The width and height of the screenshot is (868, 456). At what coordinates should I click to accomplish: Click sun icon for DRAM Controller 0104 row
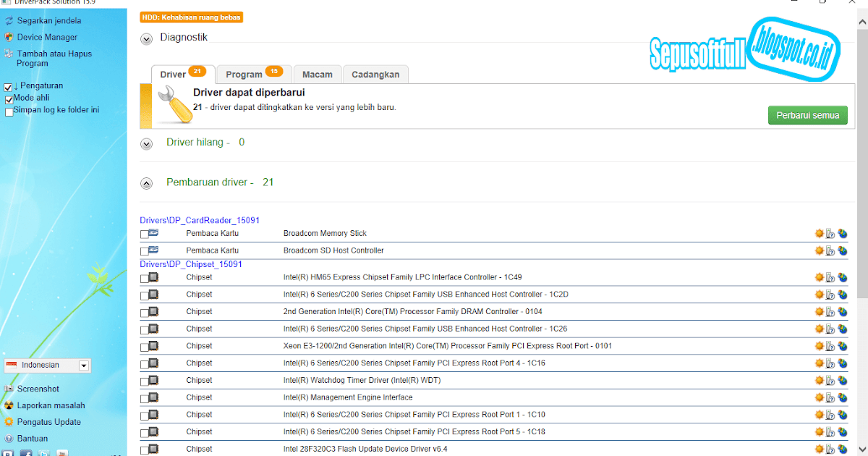[x=820, y=311]
